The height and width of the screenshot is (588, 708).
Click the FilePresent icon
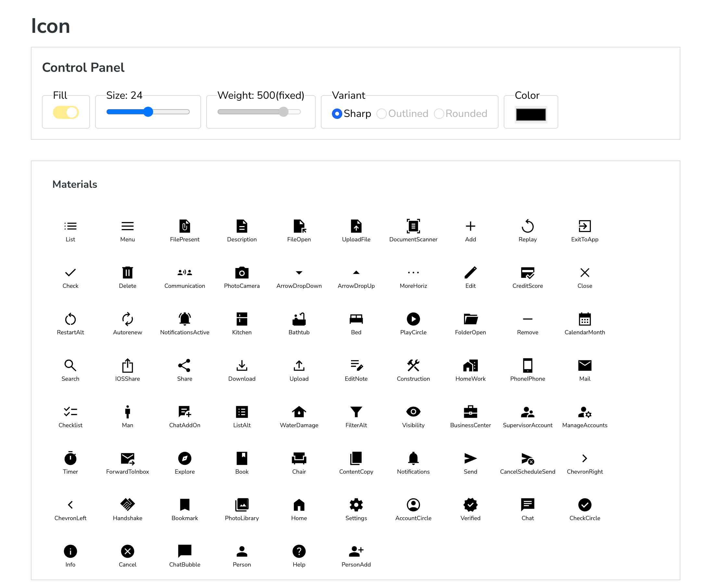point(184,226)
